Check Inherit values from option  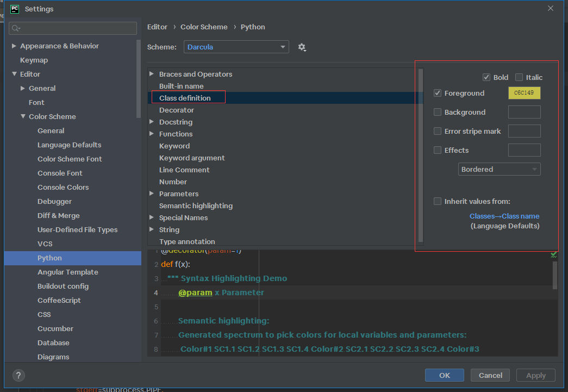coord(438,201)
